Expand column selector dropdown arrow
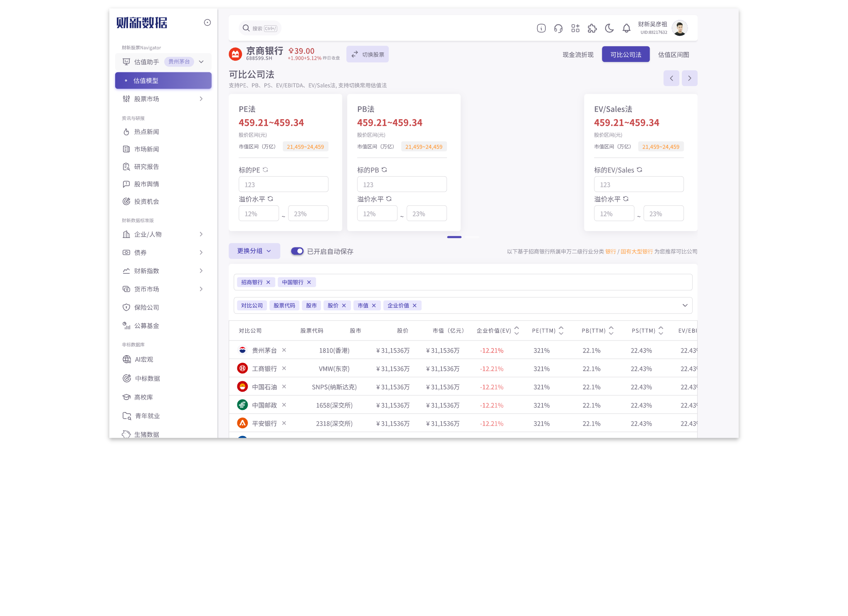 click(x=685, y=306)
